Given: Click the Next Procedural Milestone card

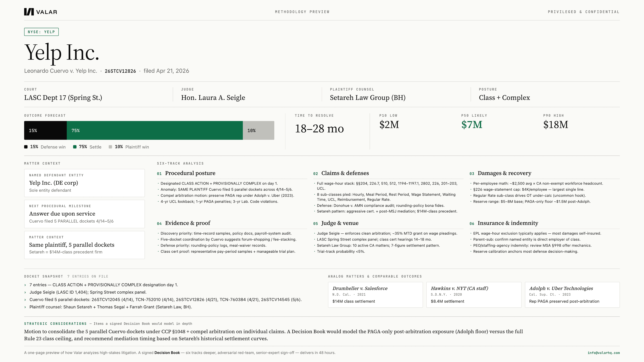Looking at the screenshot, I should coord(85,214).
